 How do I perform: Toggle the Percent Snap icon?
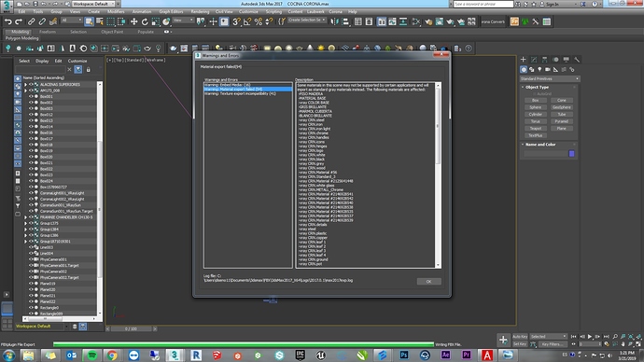tap(259, 21)
